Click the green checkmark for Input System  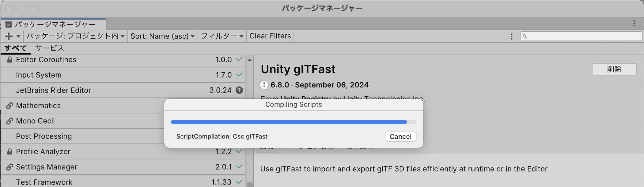click(239, 74)
